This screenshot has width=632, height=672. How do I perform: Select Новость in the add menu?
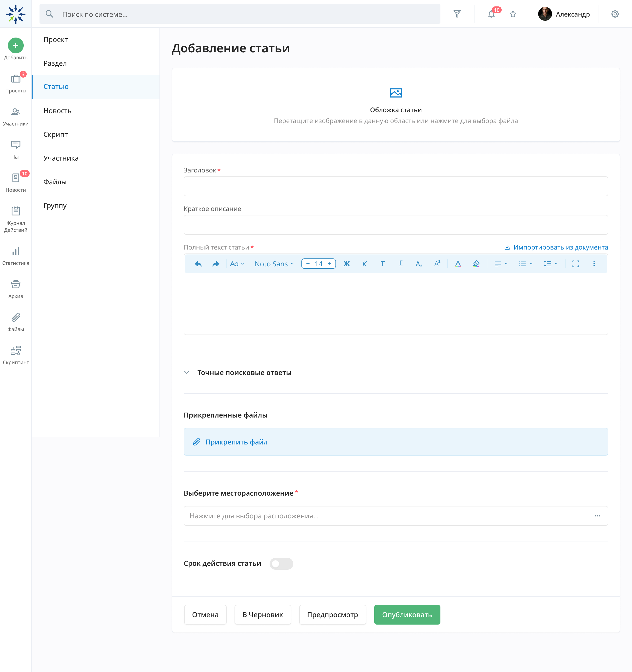(x=58, y=111)
